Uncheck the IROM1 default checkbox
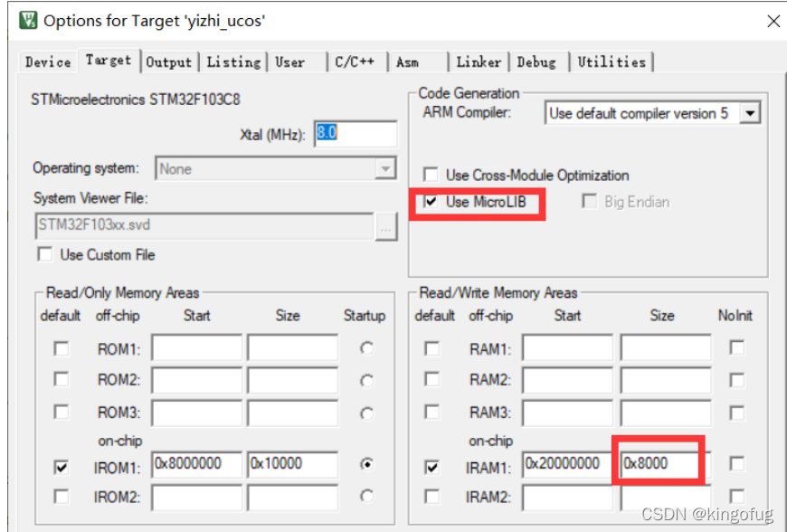 pyautogui.click(x=62, y=467)
